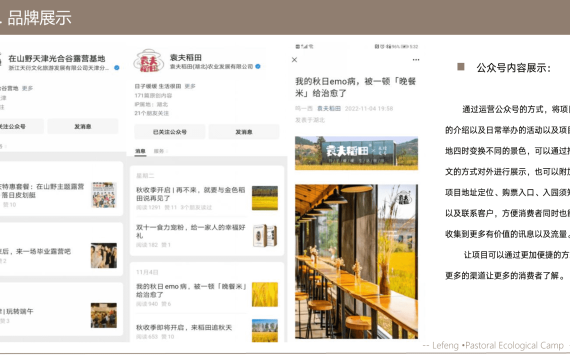Click 阅读940 赞6 stats line
Screen dimensions: 570x360
(x=153, y=304)
